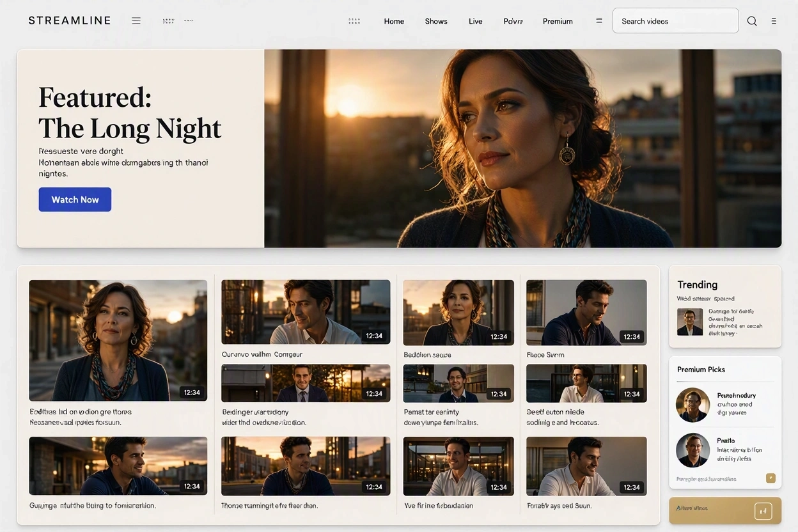Open the Shows nav item
This screenshot has width=798, height=532.
pyautogui.click(x=436, y=21)
